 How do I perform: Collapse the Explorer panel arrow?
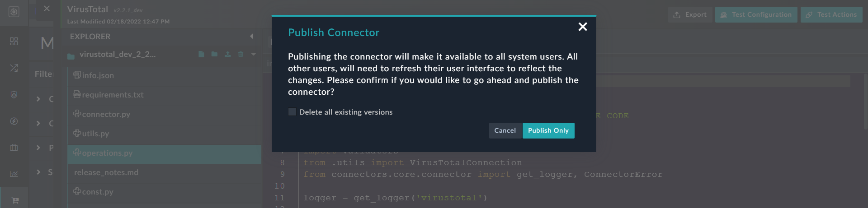(x=252, y=37)
